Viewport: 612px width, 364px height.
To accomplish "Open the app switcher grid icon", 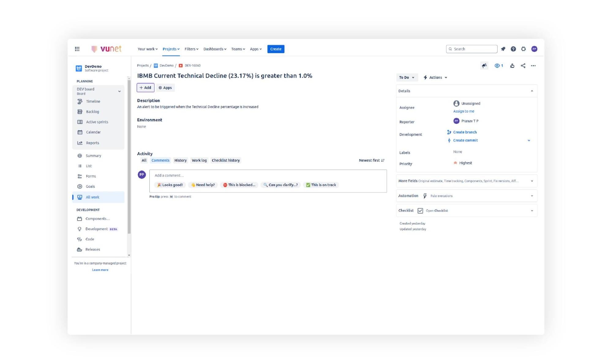I will pos(77,49).
